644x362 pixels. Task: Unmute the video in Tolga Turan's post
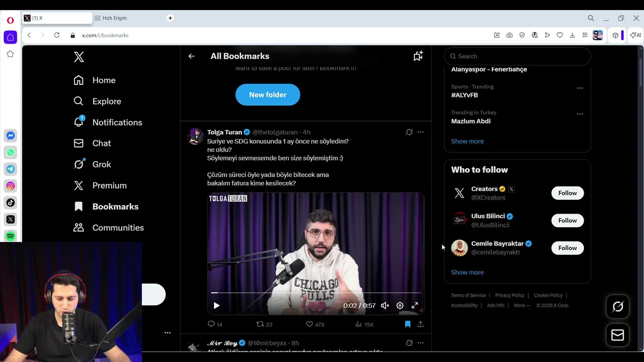tap(385, 305)
